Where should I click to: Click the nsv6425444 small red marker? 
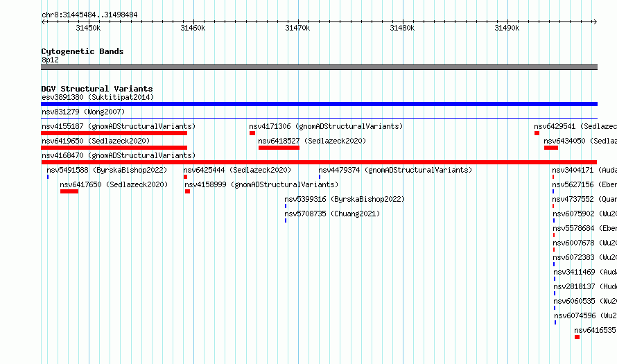[x=185, y=177]
